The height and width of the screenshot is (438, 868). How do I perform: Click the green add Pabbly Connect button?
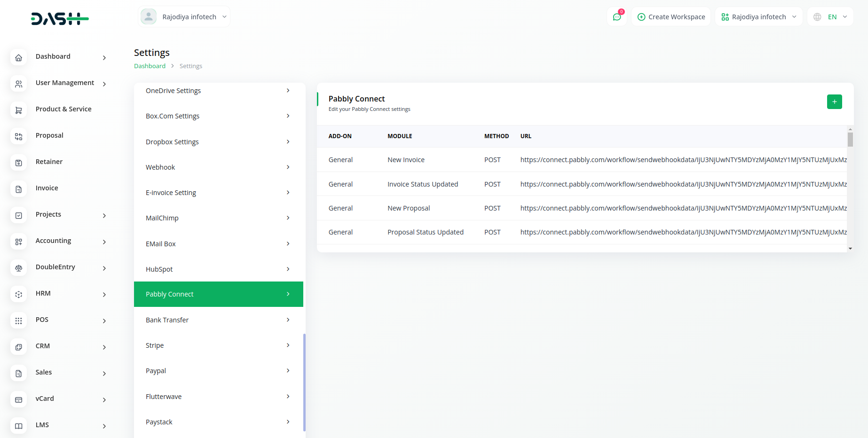tap(834, 102)
